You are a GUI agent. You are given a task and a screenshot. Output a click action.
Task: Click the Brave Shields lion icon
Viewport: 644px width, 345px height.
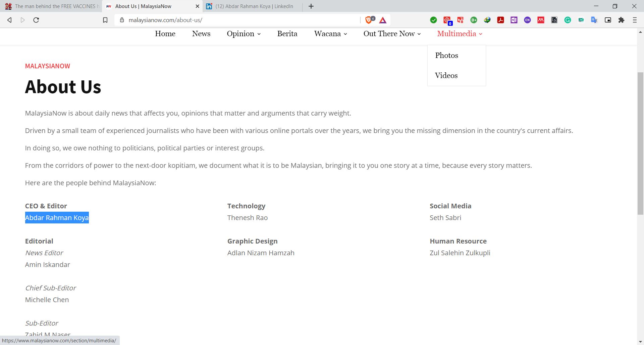pyautogui.click(x=369, y=20)
